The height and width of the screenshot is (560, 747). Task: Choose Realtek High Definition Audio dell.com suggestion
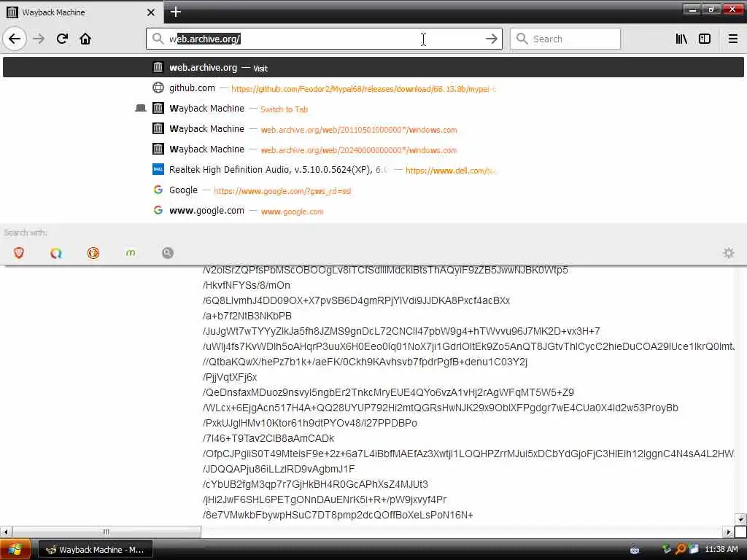pos(373,170)
